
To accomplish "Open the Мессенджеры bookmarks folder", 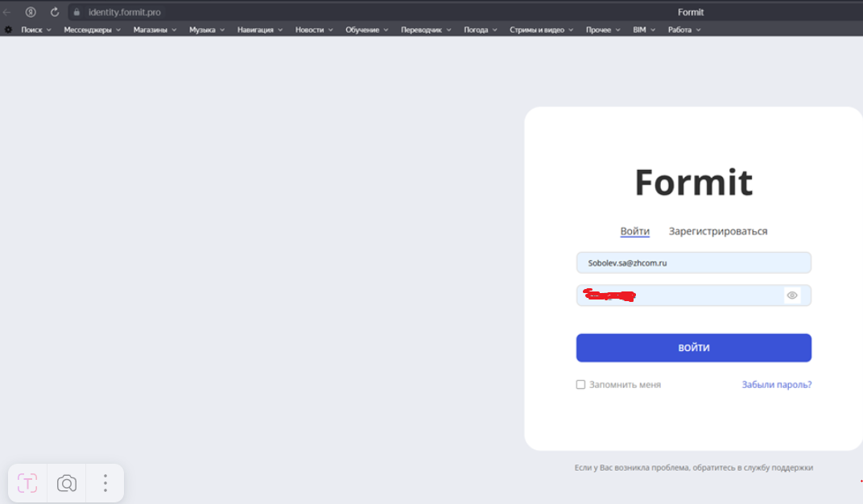I will coord(92,30).
